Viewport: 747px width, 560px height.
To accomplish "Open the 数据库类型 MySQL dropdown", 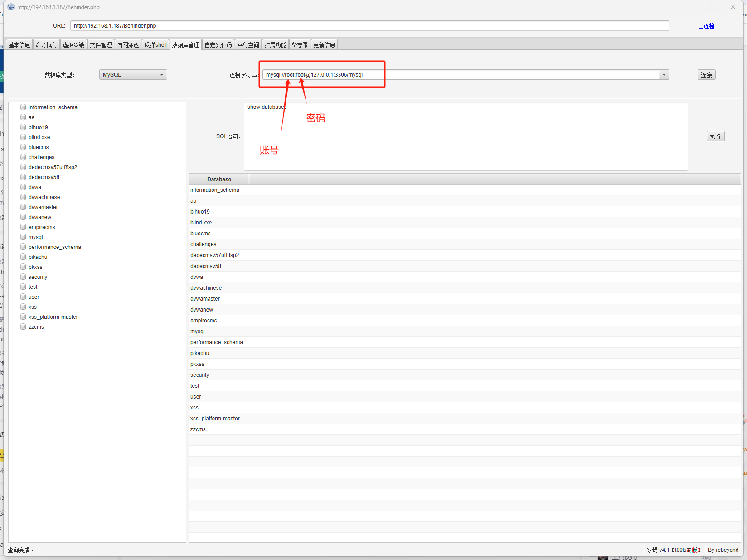I will tap(133, 75).
